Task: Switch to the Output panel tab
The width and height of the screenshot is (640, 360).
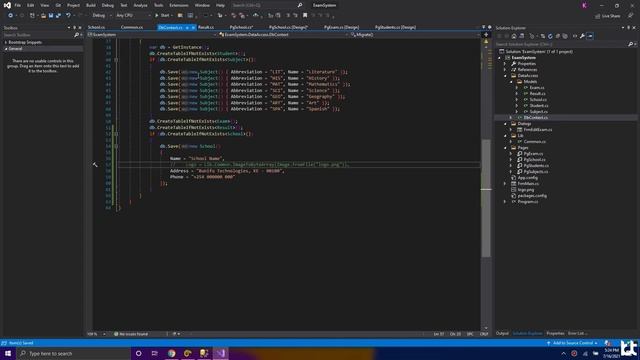Action: coord(502,333)
